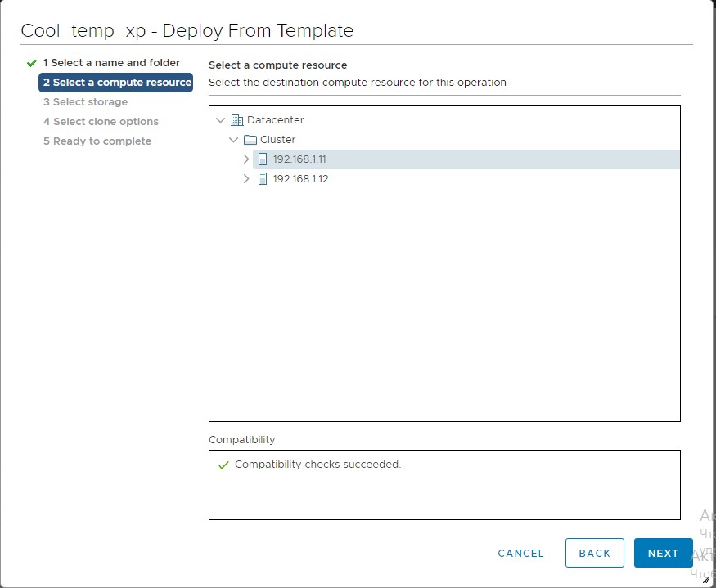
Task: Click 'Select the destination compute resource' description
Action: pos(358,83)
